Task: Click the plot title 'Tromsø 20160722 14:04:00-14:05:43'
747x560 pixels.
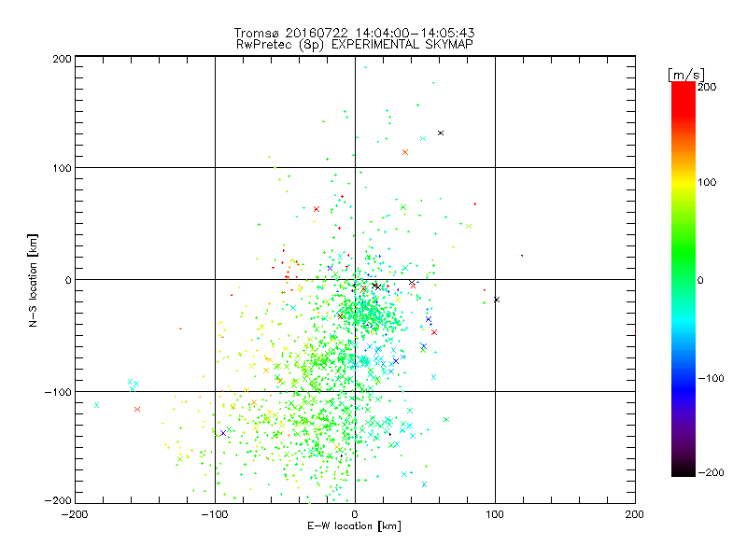Action: click(x=354, y=33)
